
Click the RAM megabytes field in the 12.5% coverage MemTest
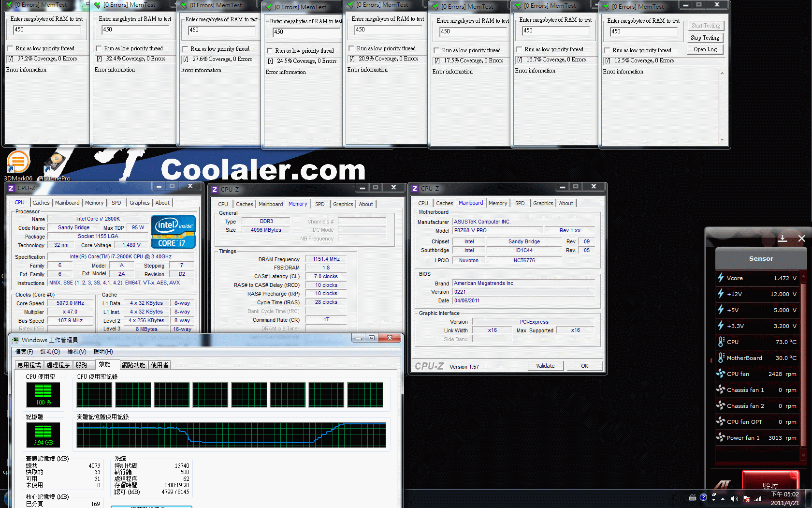pos(644,32)
